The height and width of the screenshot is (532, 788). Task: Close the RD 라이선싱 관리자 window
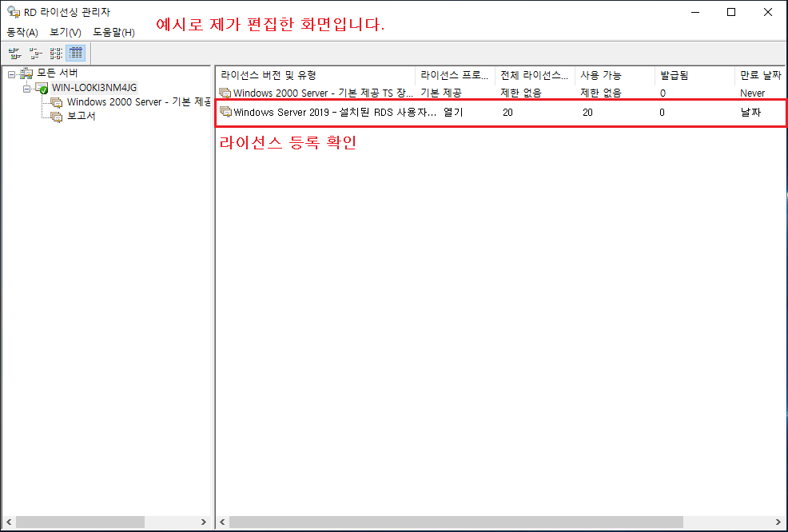pyautogui.click(x=768, y=12)
